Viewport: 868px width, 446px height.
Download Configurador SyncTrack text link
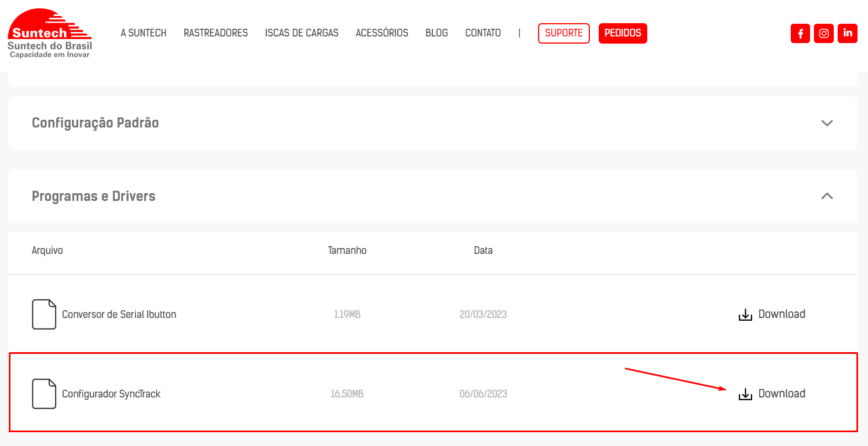(x=781, y=394)
